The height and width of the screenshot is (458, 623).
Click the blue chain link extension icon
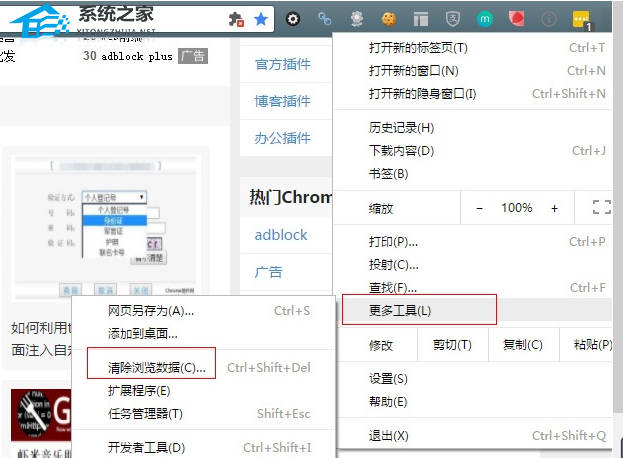(325, 18)
